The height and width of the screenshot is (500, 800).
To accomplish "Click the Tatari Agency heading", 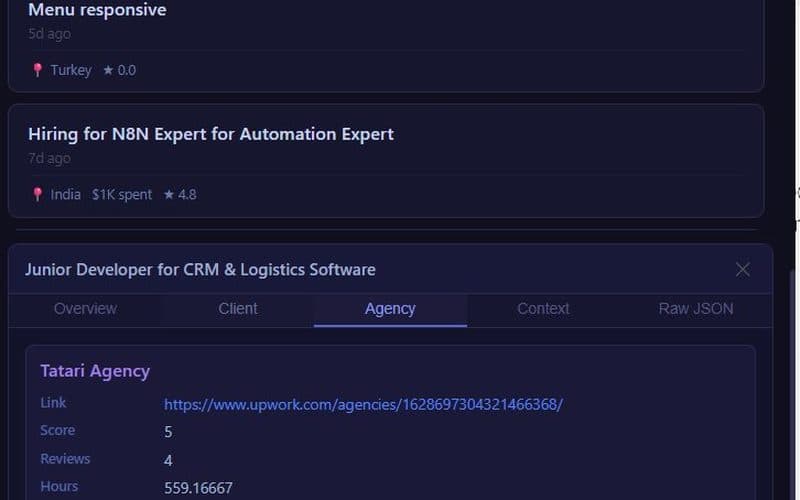I will point(95,371).
